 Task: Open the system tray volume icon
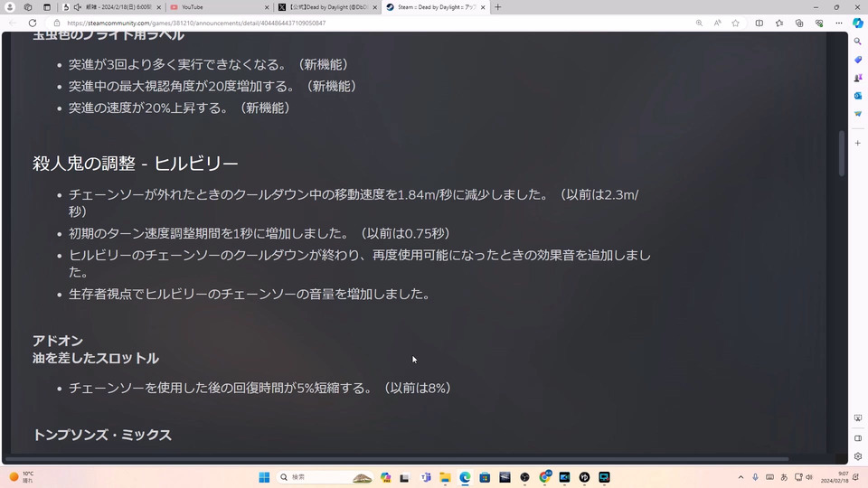[x=808, y=477]
